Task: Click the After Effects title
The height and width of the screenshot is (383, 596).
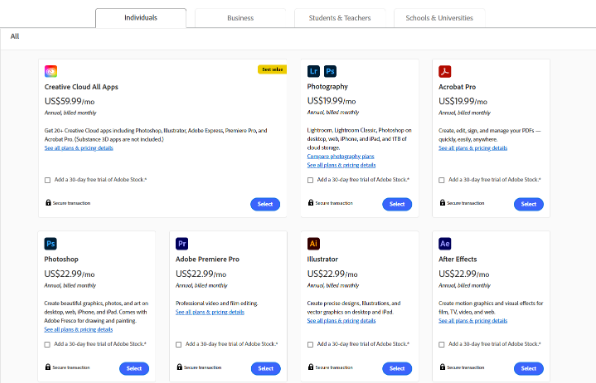Action: pos(458,259)
